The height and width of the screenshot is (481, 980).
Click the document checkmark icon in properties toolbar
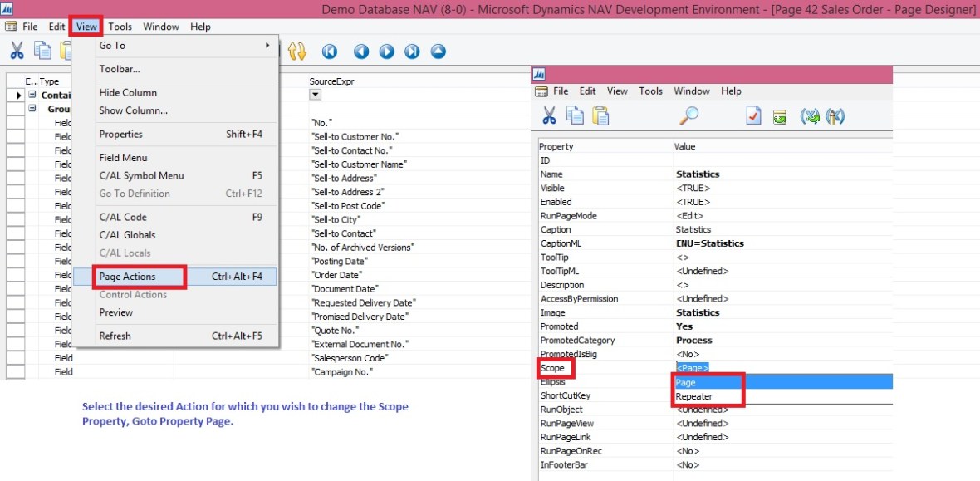(753, 116)
